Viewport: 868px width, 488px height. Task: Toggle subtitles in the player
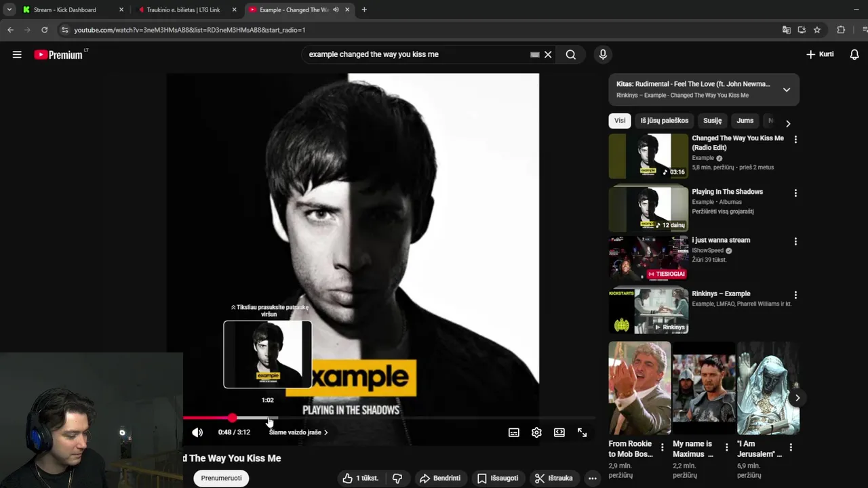(514, 432)
